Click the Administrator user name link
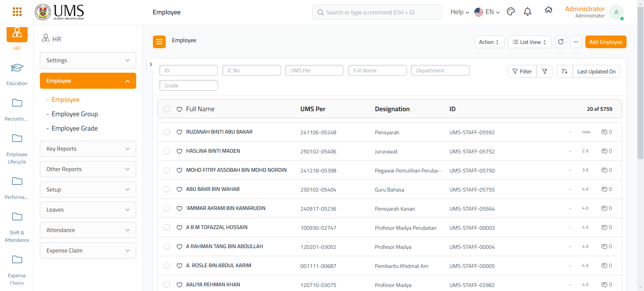Screen dimensions: 644x291 [585, 9]
